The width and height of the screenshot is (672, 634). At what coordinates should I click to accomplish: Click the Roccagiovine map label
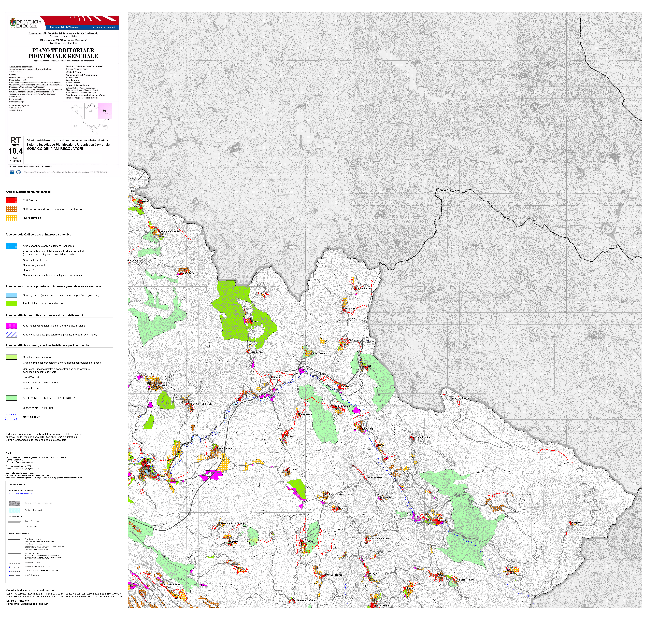tap(256, 352)
